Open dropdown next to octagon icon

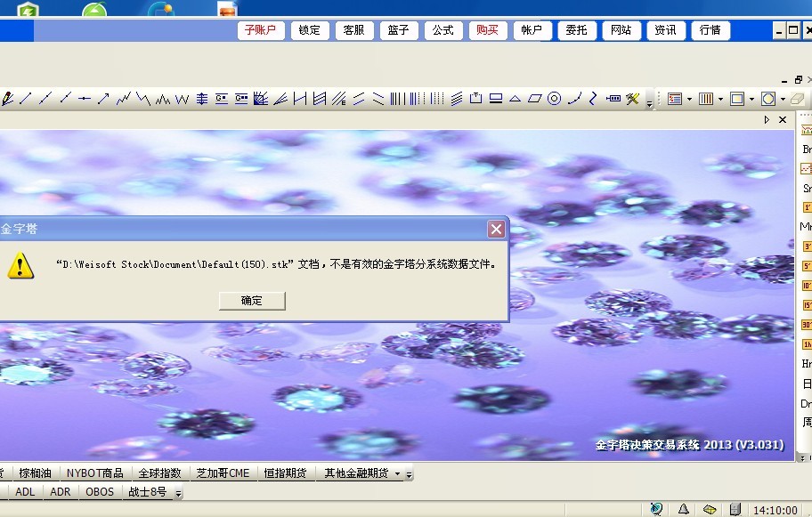(783, 99)
